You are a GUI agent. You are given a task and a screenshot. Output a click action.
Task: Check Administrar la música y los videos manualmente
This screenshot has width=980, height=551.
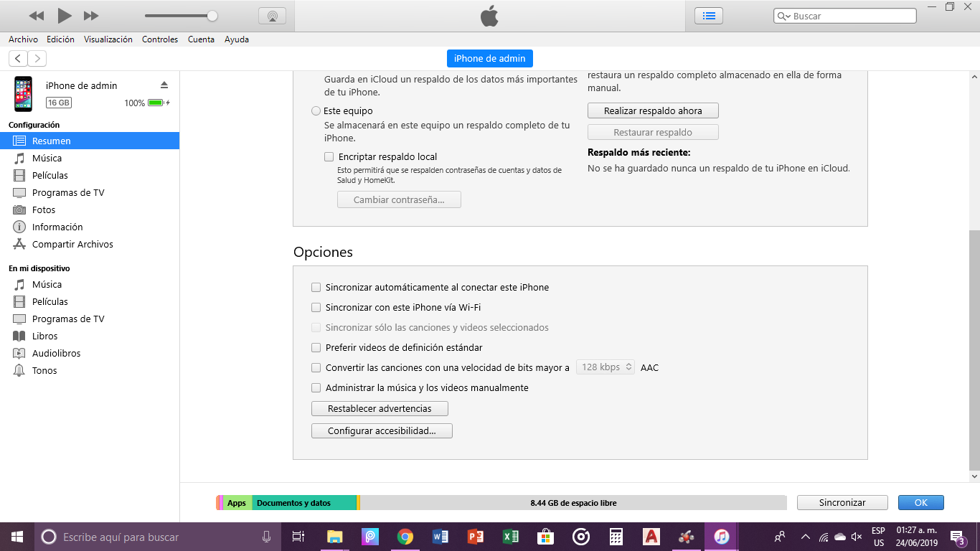click(316, 388)
